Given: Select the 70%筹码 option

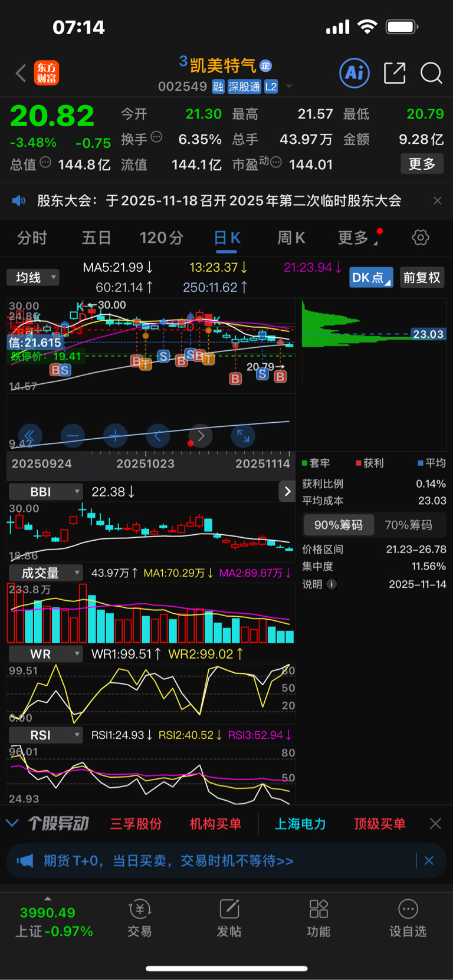Looking at the screenshot, I should point(408,525).
